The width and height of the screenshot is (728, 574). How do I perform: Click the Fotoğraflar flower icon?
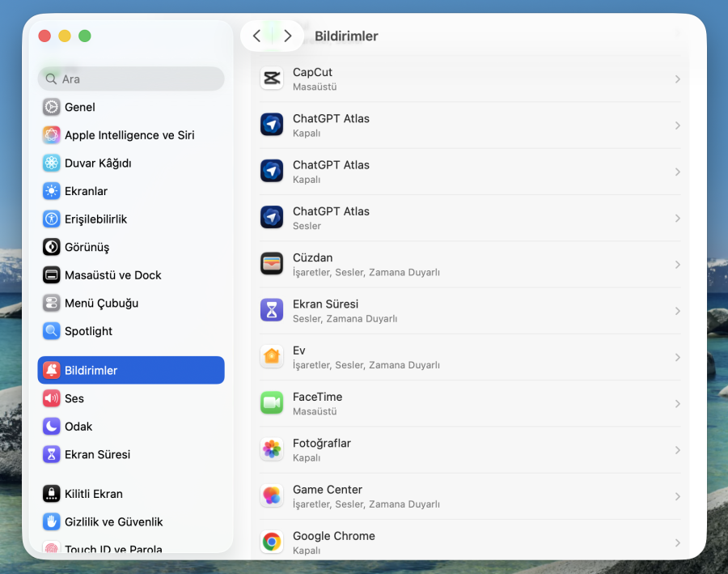tap(271, 449)
